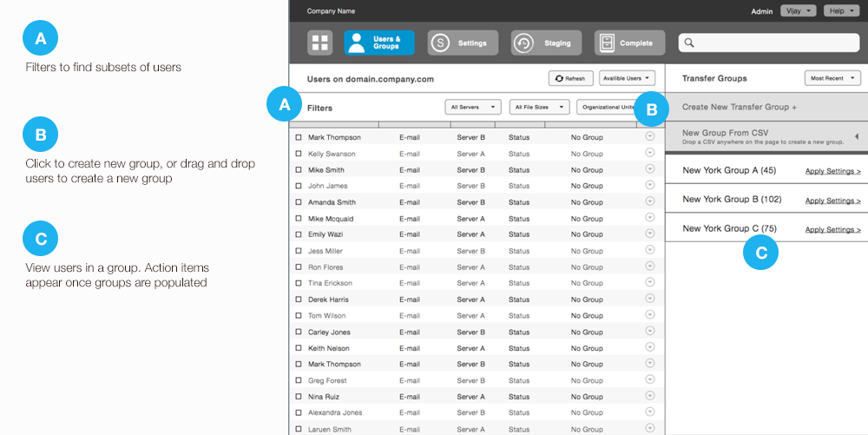Click inside the search field
Screen dimensions: 868x435
click(769, 43)
